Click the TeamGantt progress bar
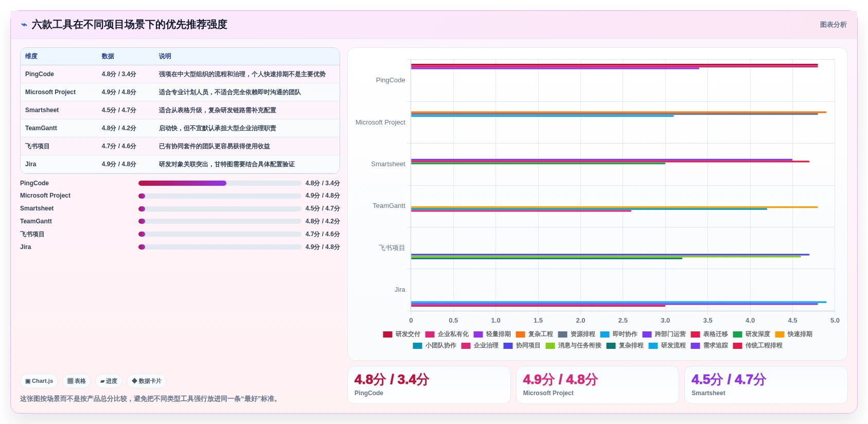 click(x=220, y=221)
